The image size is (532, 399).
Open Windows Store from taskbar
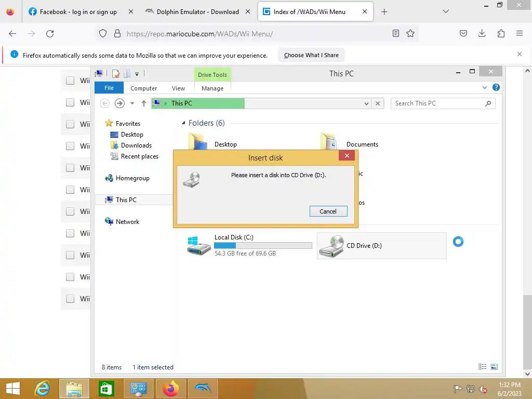click(x=106, y=389)
